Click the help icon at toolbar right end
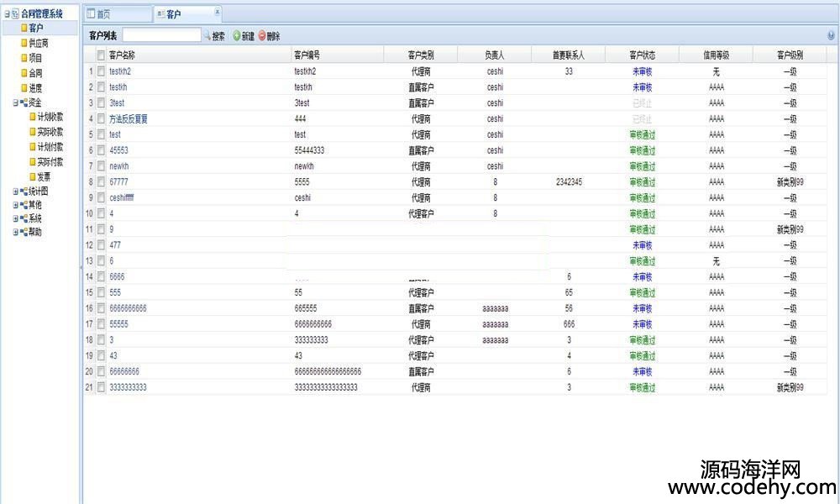This screenshot has width=840, height=504. tap(831, 35)
